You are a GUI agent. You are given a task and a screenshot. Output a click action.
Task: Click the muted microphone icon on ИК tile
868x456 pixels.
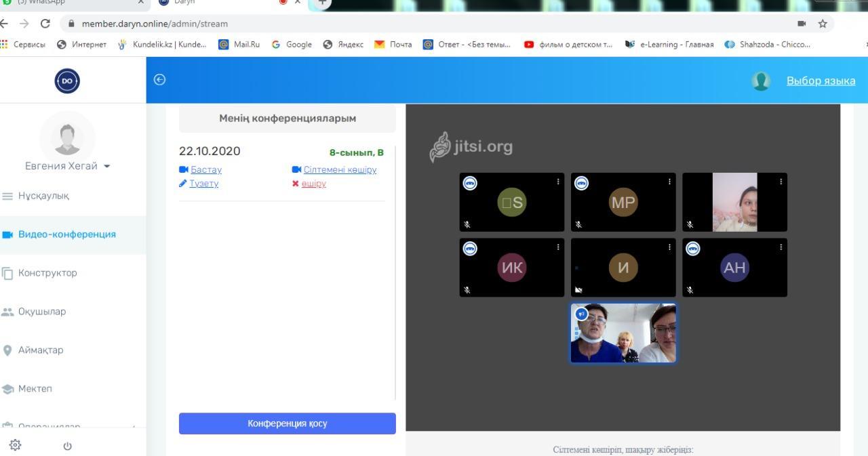pos(467,290)
